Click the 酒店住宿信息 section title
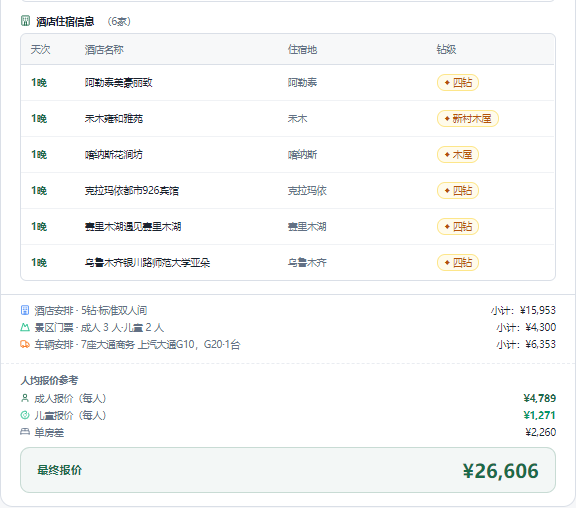This screenshot has height=508, width=576. 65,21
